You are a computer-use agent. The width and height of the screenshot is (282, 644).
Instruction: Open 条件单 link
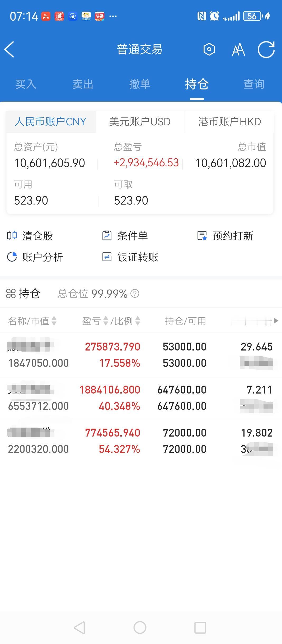pos(132,236)
